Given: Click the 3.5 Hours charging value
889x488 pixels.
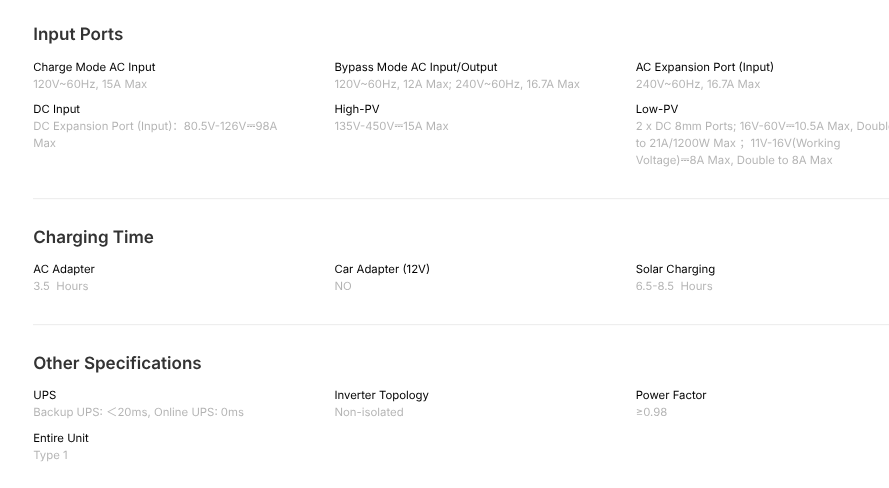Looking at the screenshot, I should tap(61, 286).
